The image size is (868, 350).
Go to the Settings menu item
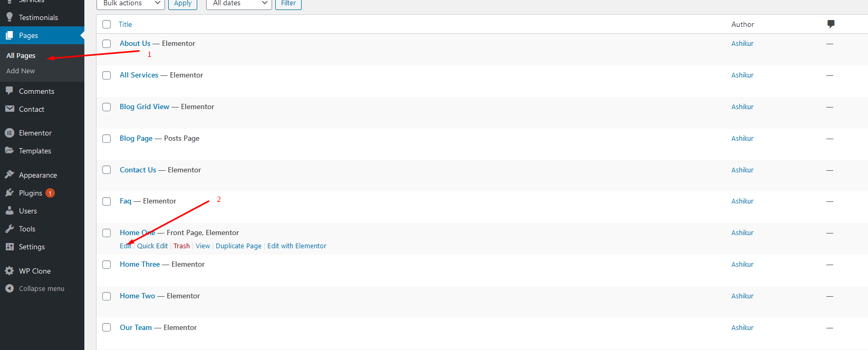pyautogui.click(x=32, y=247)
